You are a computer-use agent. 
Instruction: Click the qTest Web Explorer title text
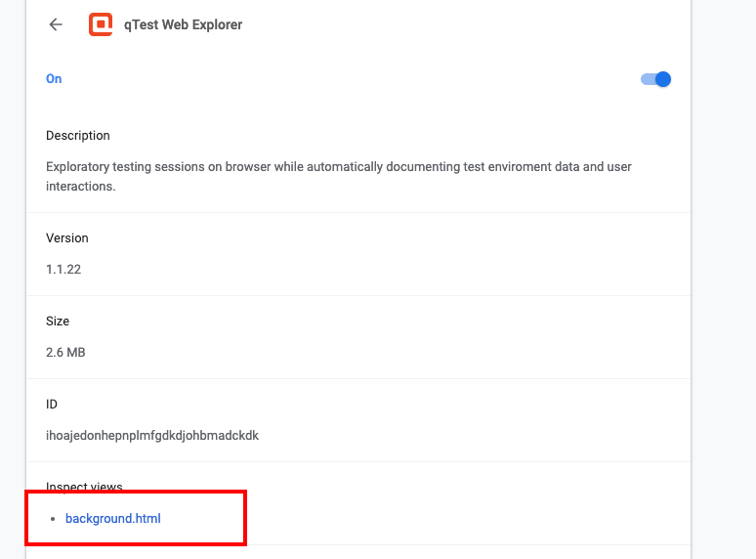tap(182, 25)
